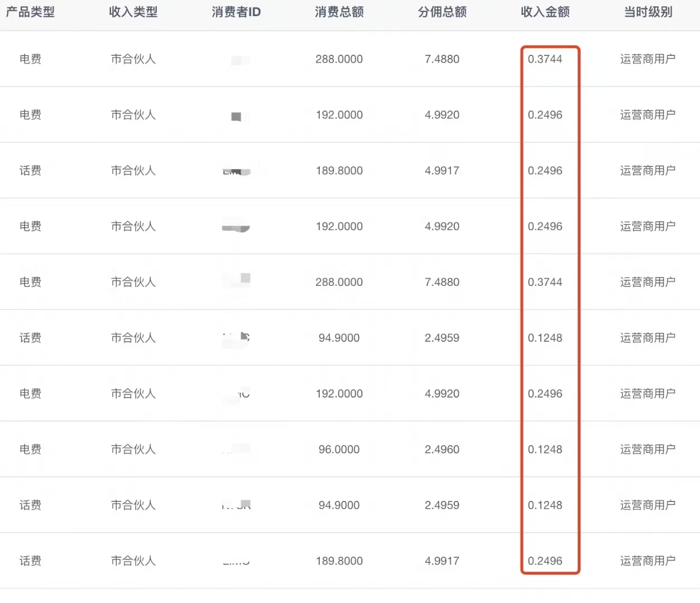
Task: Click 市合伙人 in the 96.0000 row
Action: pyautogui.click(x=133, y=449)
